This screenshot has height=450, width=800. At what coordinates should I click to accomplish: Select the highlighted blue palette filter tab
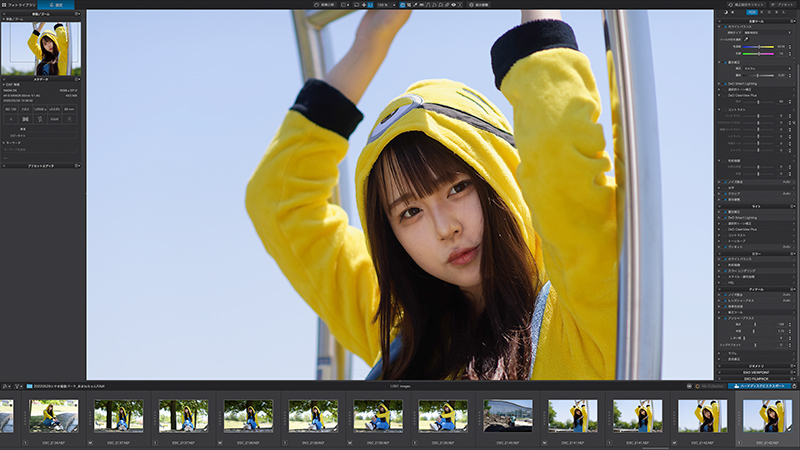coord(752,12)
